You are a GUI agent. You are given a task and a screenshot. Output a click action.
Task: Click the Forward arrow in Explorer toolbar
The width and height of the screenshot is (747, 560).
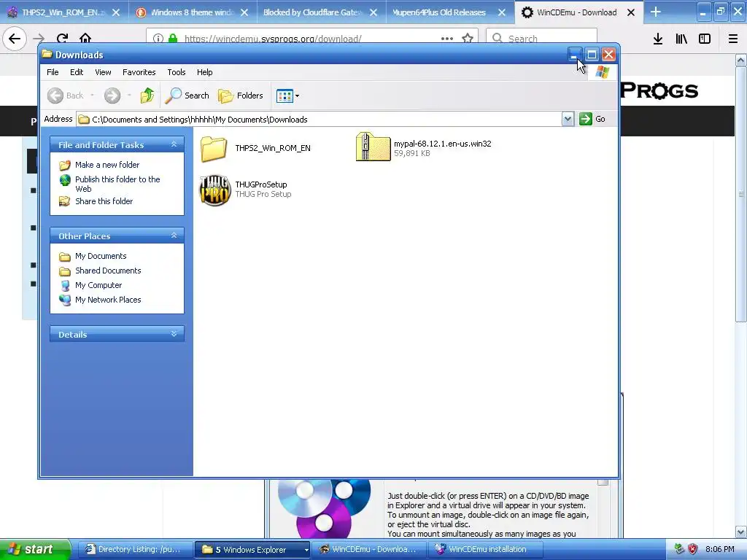[x=112, y=96]
